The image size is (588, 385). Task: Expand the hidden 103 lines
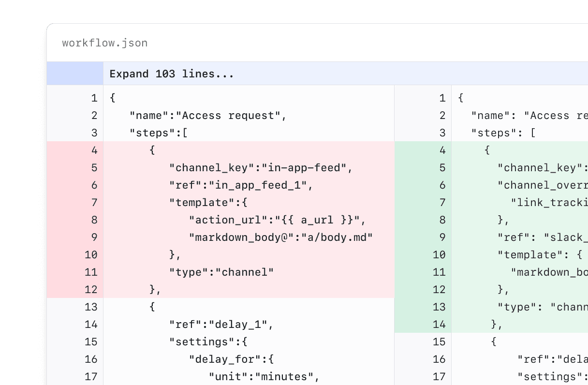tap(171, 74)
